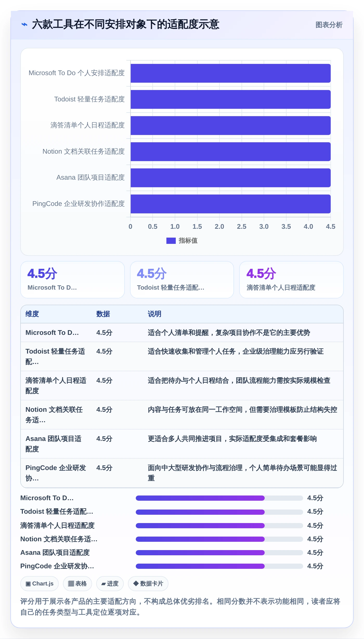Viewport: 364px width, 639px height.
Task: Click description 更适合多人共同推进项目 in table
Action: click(232, 439)
